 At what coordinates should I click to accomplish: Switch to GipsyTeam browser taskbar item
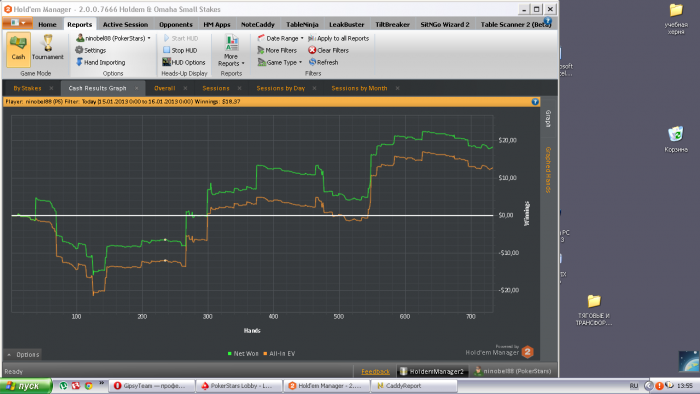click(153, 386)
